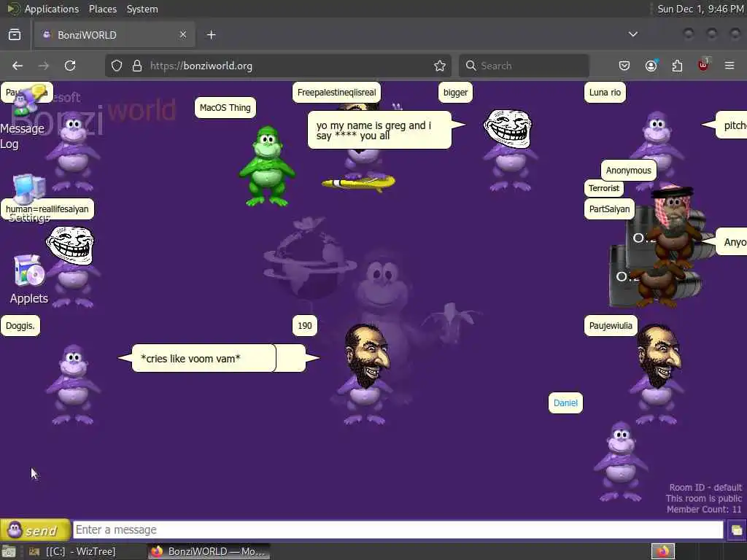Click the human=reallifesaiyan name tag
The height and width of the screenshot is (560, 747).
pos(47,209)
